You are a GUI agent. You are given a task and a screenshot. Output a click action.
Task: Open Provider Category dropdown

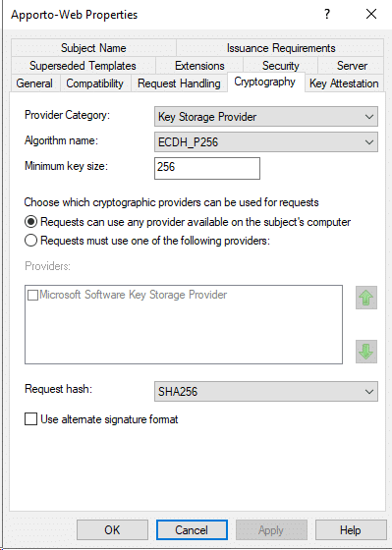pyautogui.click(x=266, y=117)
